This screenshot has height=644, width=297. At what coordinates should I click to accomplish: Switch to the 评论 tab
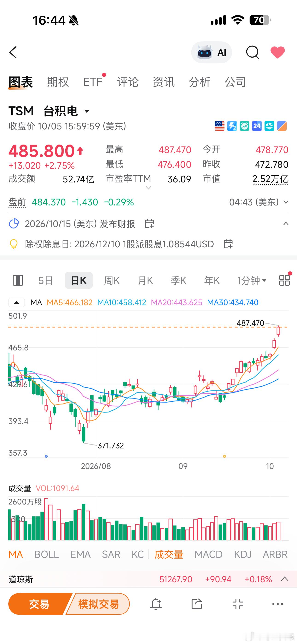[128, 82]
